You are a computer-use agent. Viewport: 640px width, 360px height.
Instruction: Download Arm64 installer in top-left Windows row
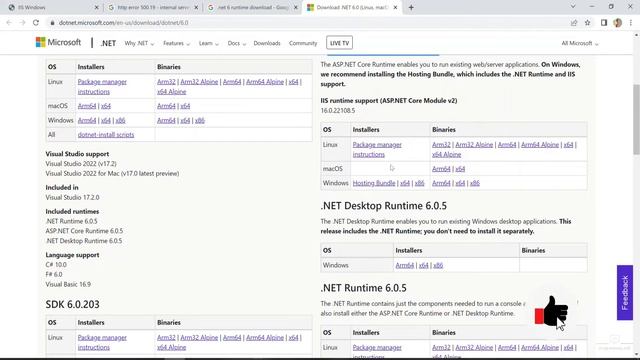tap(87, 120)
